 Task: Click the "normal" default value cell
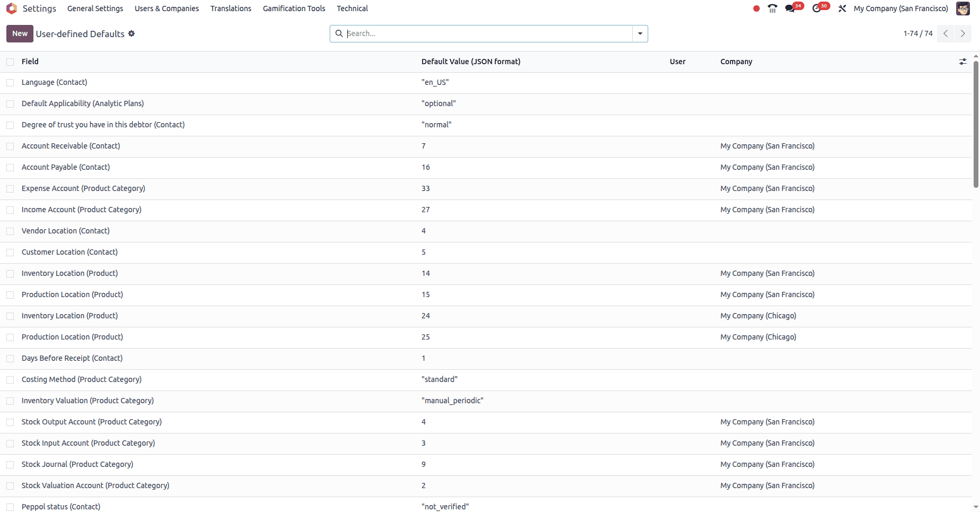(436, 125)
